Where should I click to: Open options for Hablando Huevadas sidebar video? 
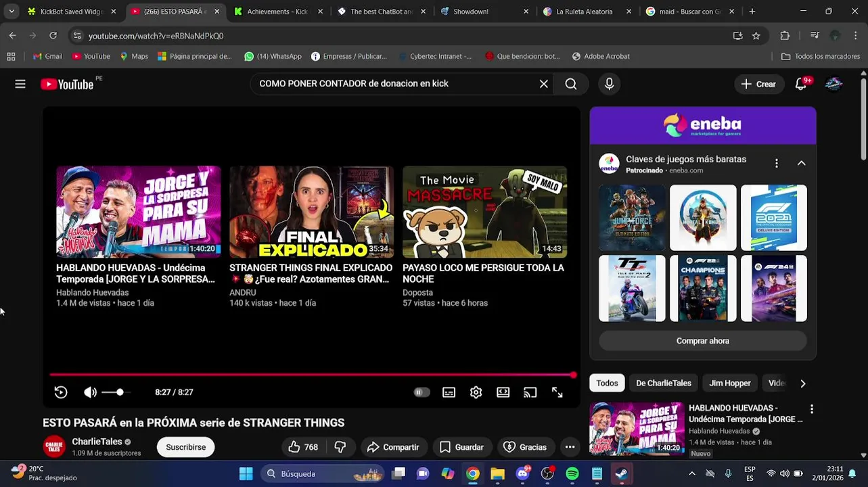coord(812,409)
